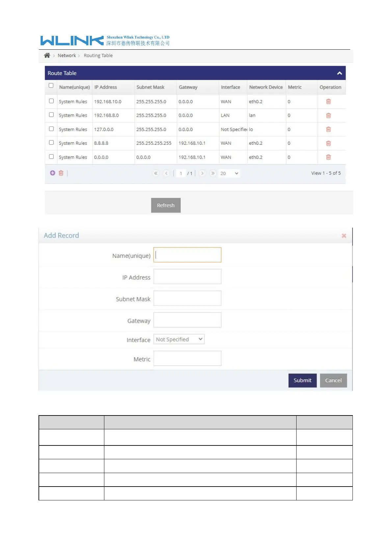Click the page number input field
Image resolution: width=392 pixels, height=554 pixels.
click(x=181, y=173)
